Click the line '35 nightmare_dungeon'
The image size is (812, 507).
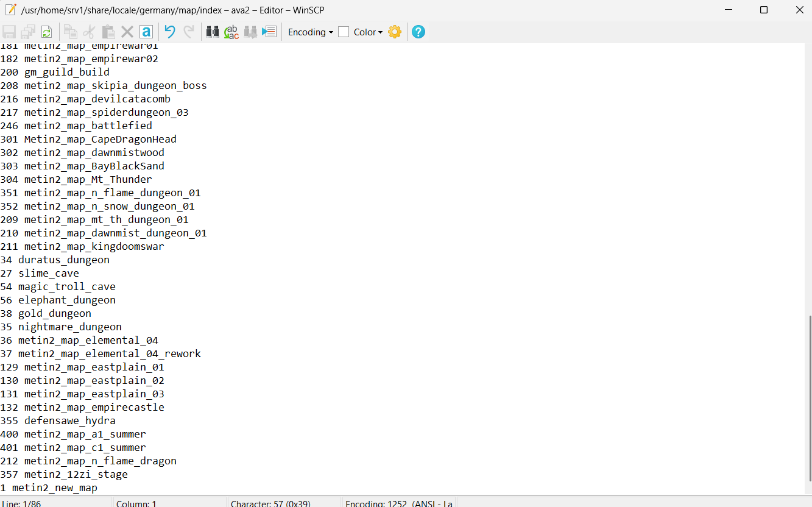coord(61,327)
